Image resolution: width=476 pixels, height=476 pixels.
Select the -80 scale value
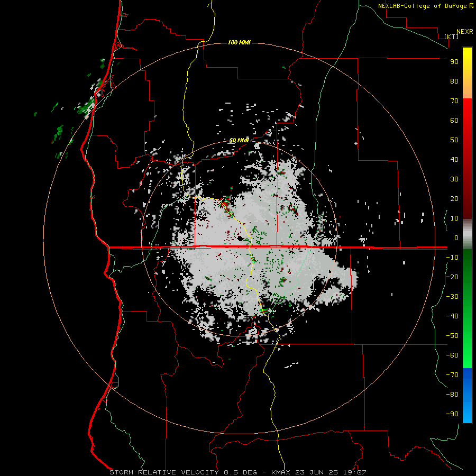pos(452,395)
